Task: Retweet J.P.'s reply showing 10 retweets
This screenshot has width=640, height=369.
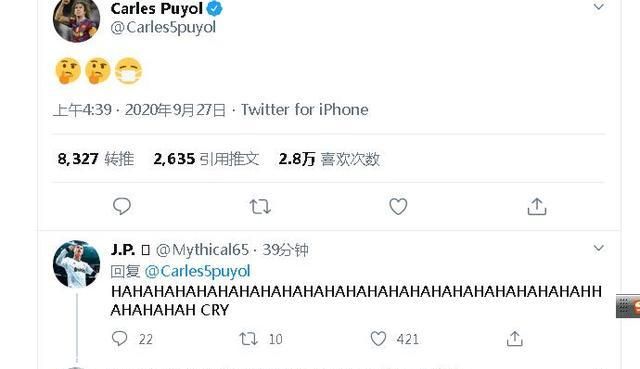Action: [x=249, y=338]
